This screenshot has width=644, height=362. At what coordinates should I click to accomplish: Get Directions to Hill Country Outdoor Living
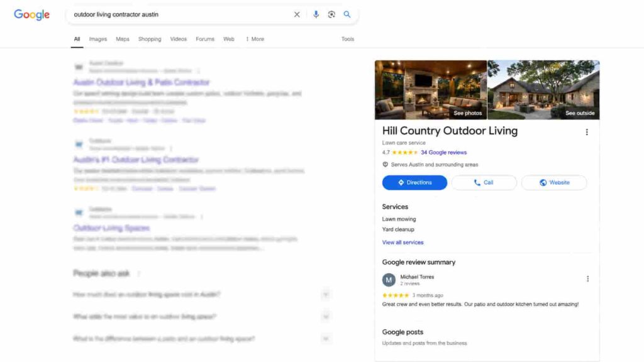click(414, 183)
